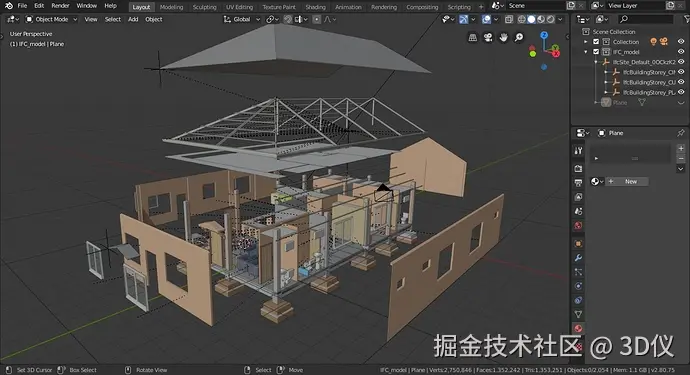Screen dimensions: 690x375
Task: Click the blue Z axis on gizmo
Action: [x=544, y=35]
